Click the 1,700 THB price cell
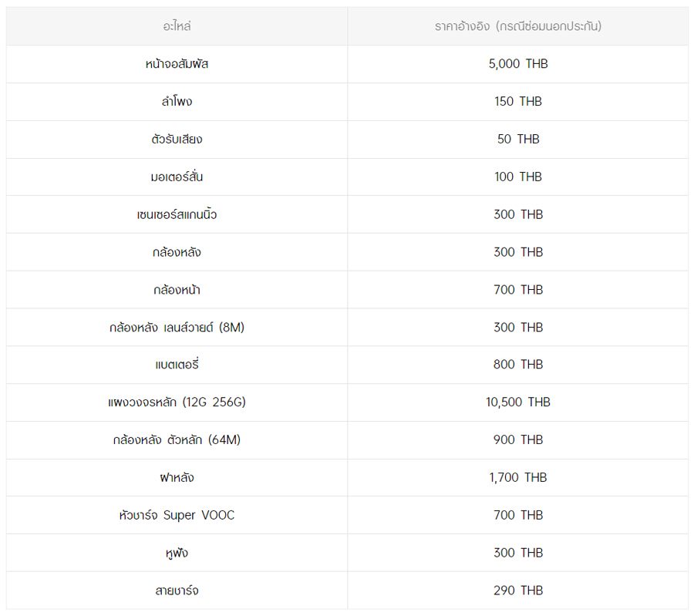Viewport: 694px width, 616px height. tap(517, 478)
